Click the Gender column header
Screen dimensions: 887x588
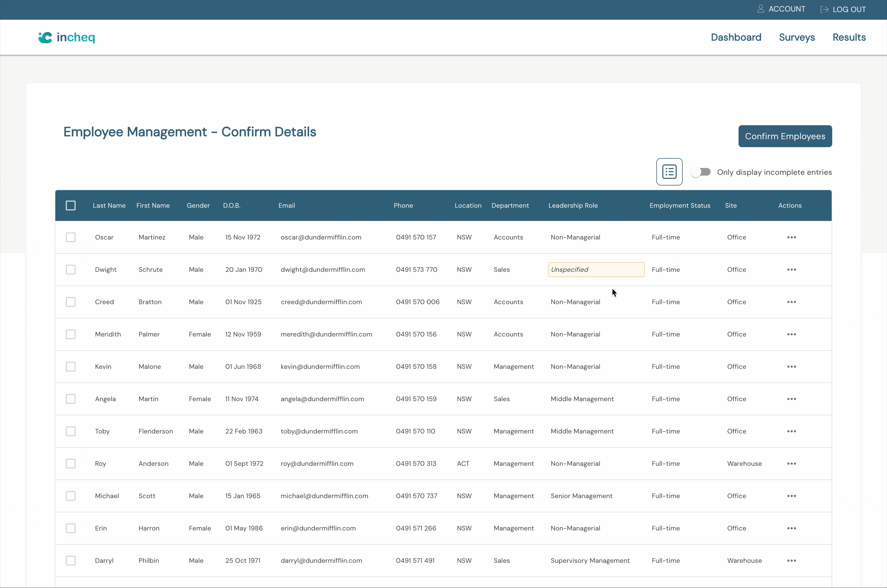tap(198, 205)
